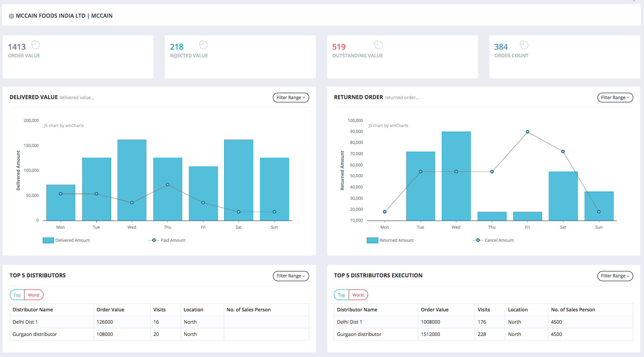Click 'Gurgaon distributor' in Distributors Execution table
Viewport: 644px width, 357px height.
pyautogui.click(x=359, y=334)
